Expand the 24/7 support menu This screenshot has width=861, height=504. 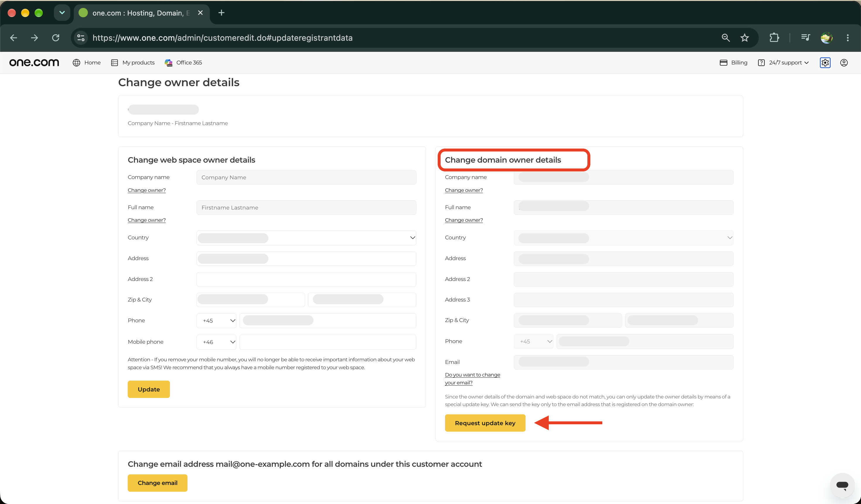coord(783,62)
